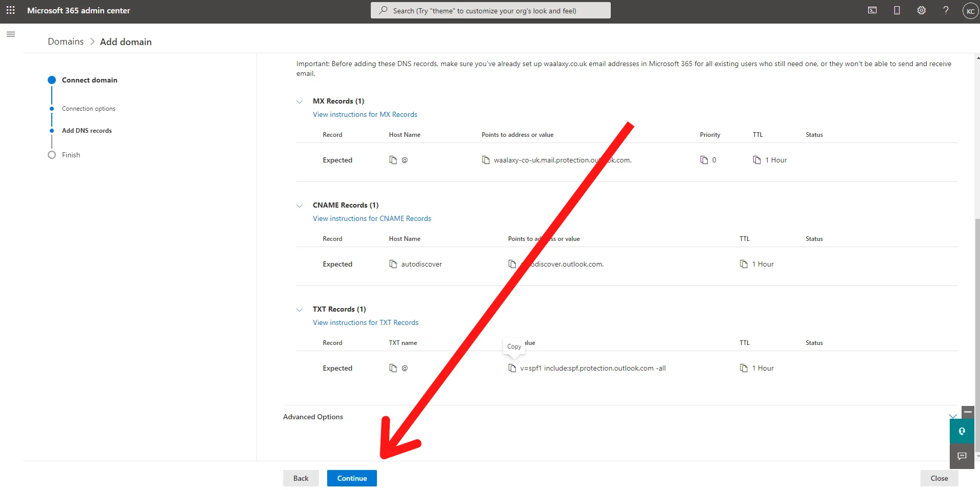
Task: Copy the MX record TTL value
Action: [x=757, y=160]
